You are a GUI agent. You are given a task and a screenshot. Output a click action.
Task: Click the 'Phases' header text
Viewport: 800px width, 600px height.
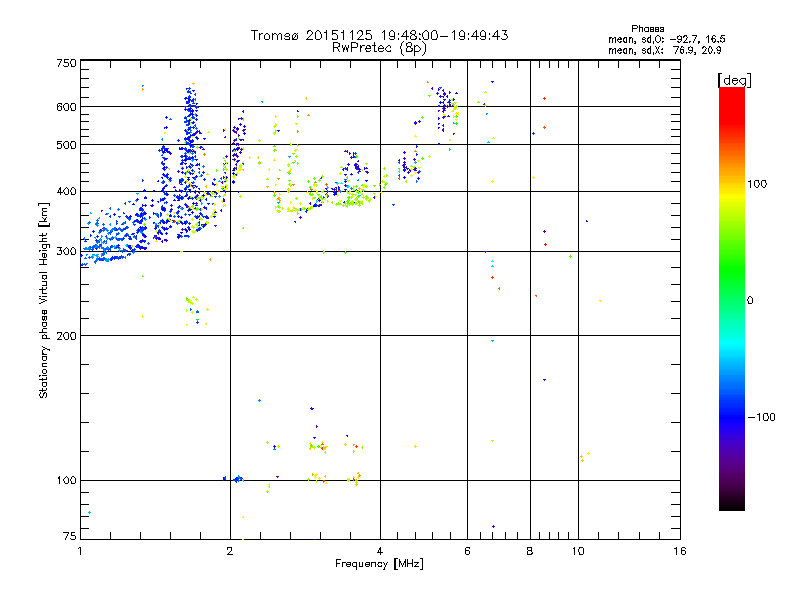click(647, 29)
